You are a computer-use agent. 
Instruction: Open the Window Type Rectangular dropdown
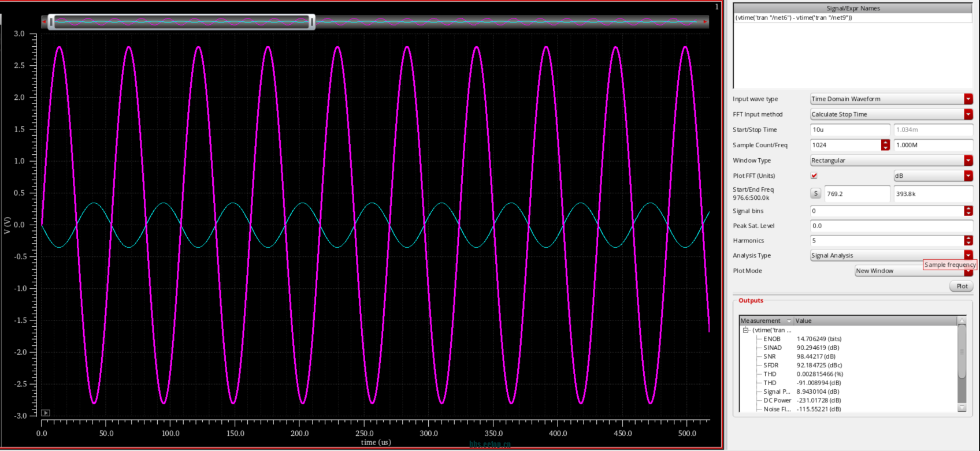pyautogui.click(x=891, y=161)
